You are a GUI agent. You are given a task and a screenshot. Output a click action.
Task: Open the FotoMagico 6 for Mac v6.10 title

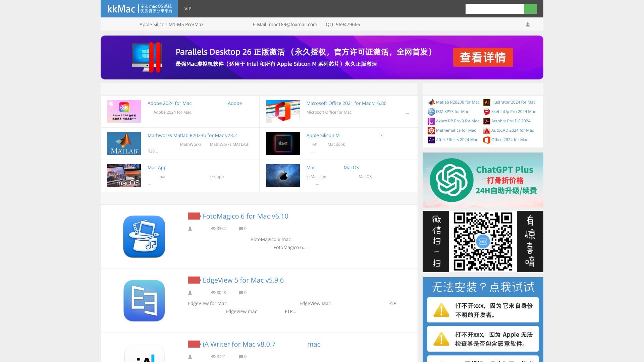[246, 216]
